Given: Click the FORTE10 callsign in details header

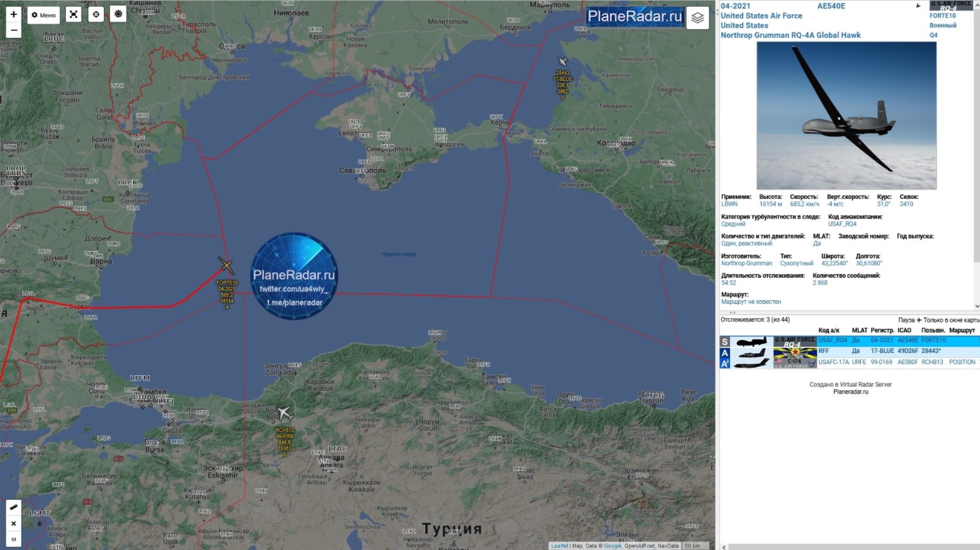Looking at the screenshot, I should point(943,16).
